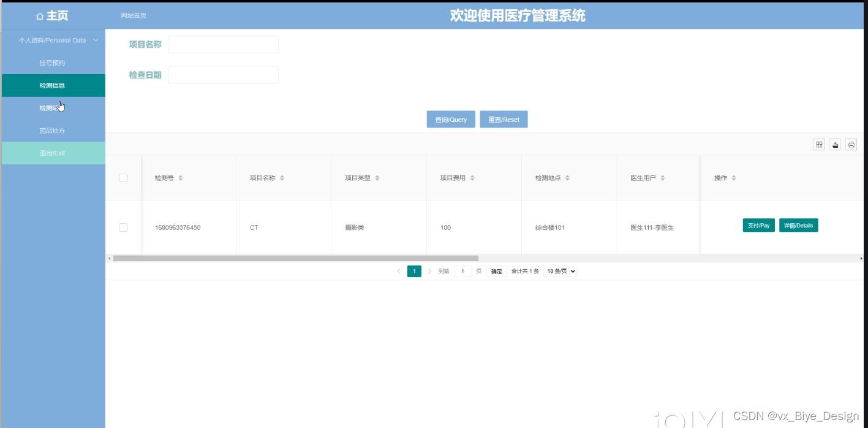Go to next page arrow
The width and height of the screenshot is (868, 428).
point(430,271)
